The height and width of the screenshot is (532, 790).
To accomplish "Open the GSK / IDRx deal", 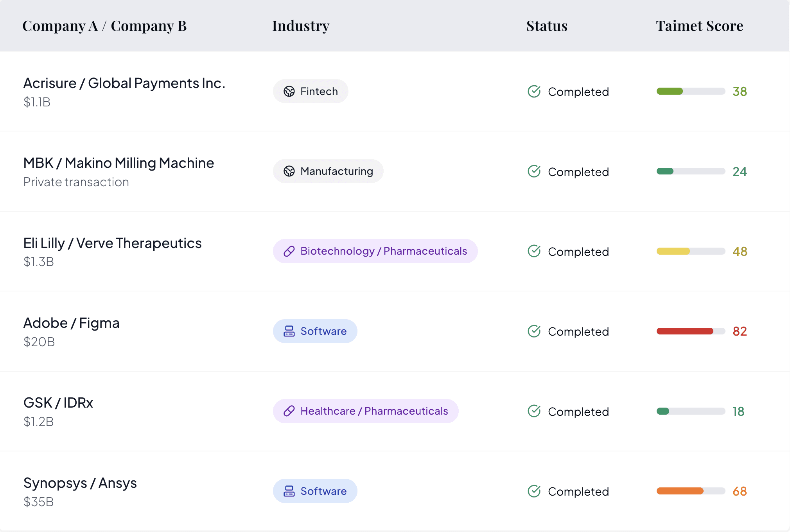I will click(x=58, y=403).
